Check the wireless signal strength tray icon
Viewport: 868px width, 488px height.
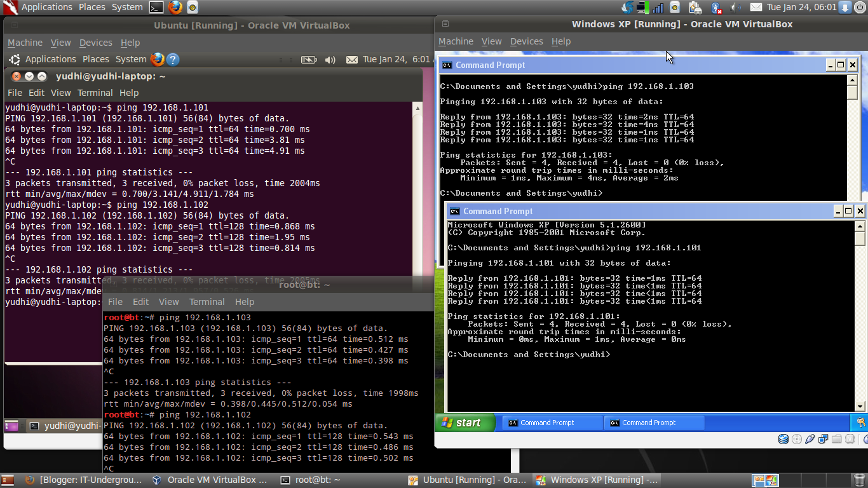658,7
